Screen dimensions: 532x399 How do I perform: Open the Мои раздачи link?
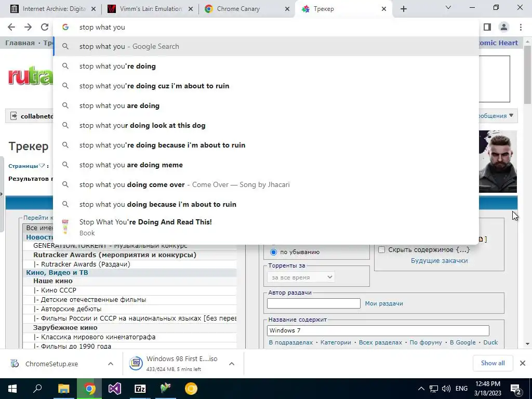(x=384, y=303)
